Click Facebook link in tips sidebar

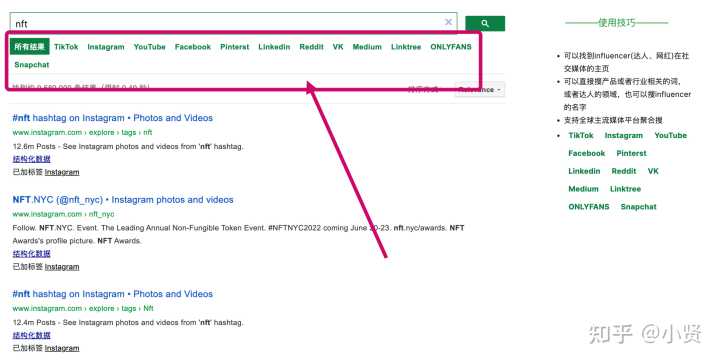(x=587, y=153)
